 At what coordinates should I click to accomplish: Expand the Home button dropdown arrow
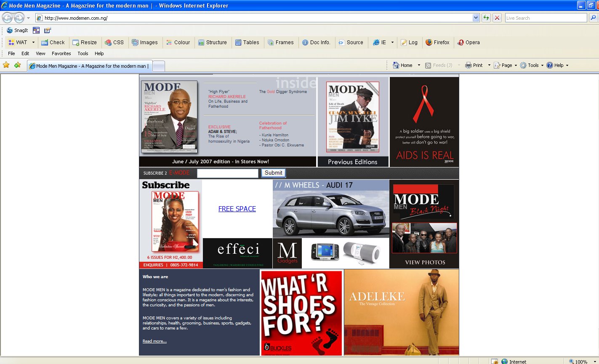pos(419,65)
